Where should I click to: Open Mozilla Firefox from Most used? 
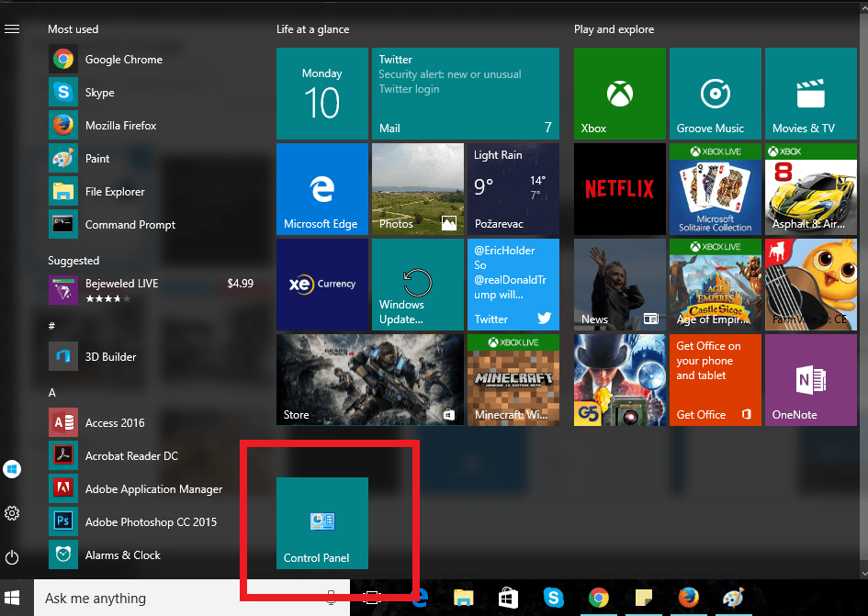click(x=150, y=125)
